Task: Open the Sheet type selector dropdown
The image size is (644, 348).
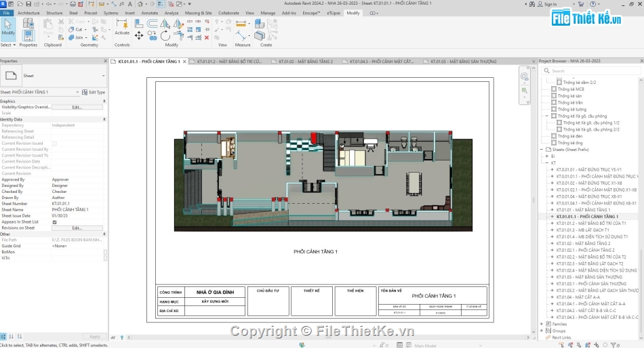Action: point(103,76)
